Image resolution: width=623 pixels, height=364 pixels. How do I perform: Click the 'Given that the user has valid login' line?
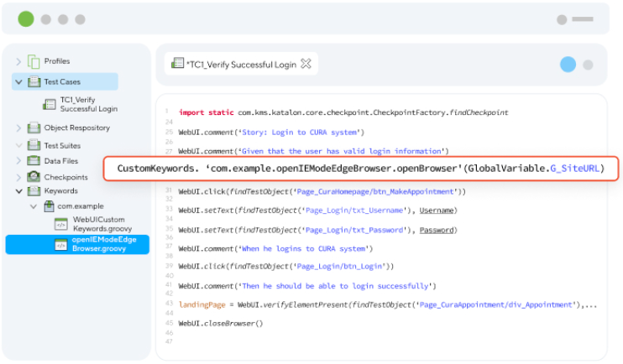313,151
